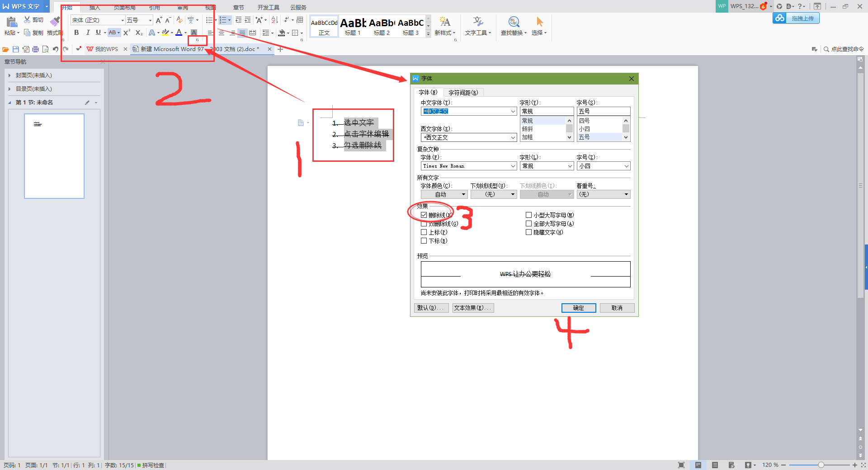Open the 着重号 emphasis mark dropdown

click(x=604, y=194)
